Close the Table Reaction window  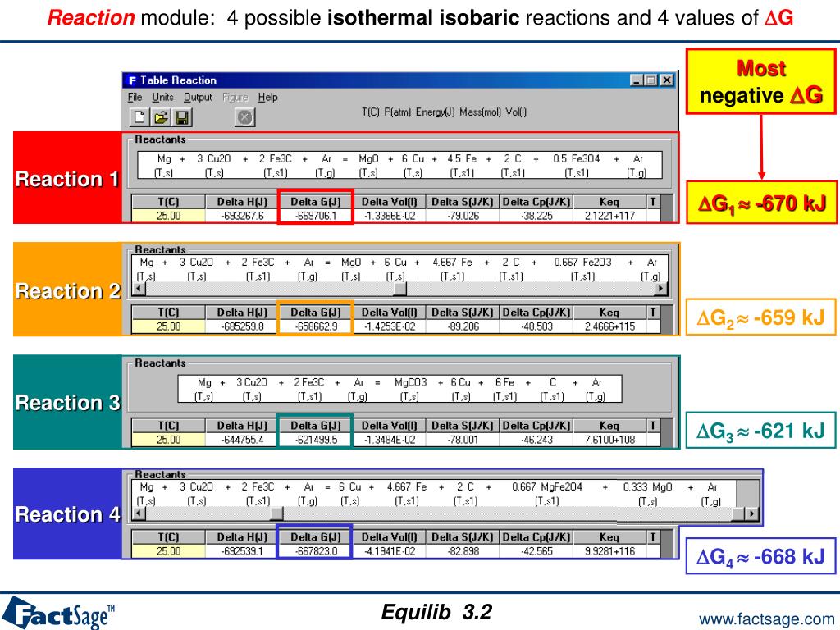(666, 80)
